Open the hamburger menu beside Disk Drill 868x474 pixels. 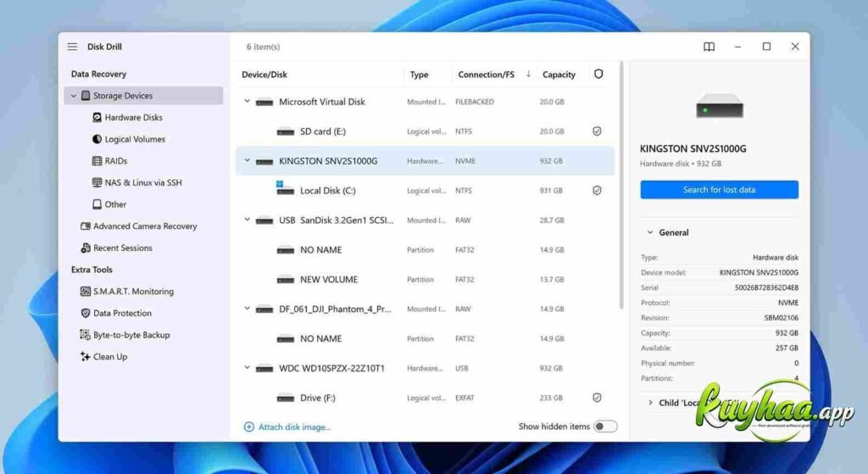[73, 47]
